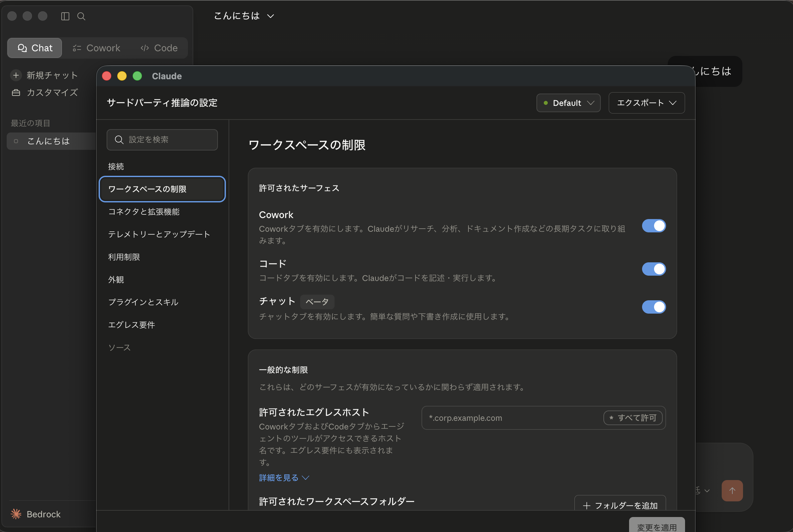Click the 許可されたサーフェス heading
This screenshot has width=793, height=532.
coord(299,188)
